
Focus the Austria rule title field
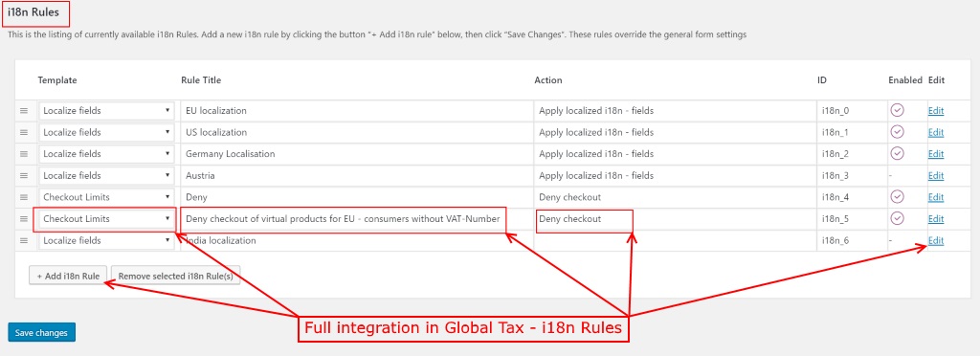[357, 175]
